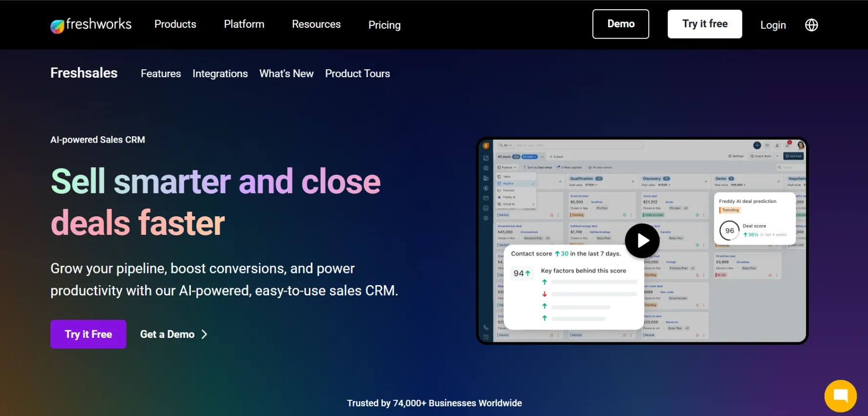This screenshot has height=416, width=868.
Task: Click the app grid icon in preview sidebar
Action: click(x=486, y=337)
